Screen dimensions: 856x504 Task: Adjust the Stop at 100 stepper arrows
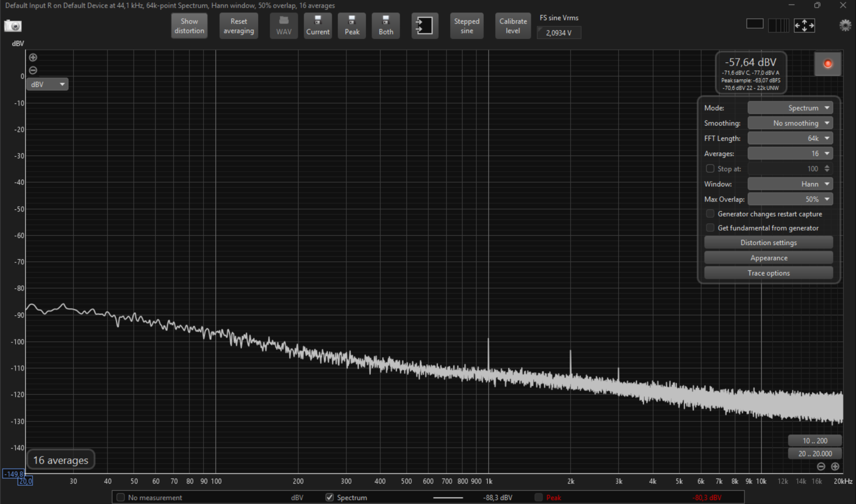(x=827, y=168)
